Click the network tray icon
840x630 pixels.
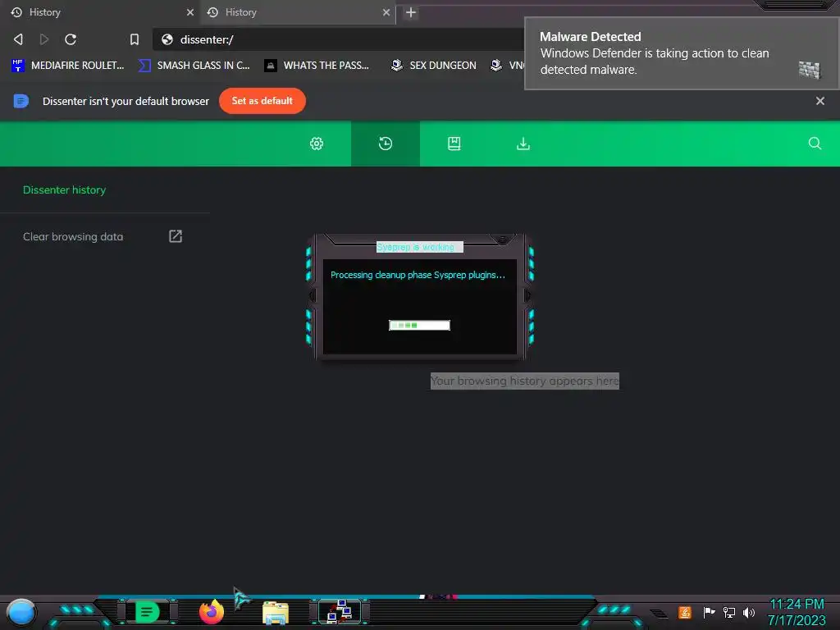click(729, 612)
